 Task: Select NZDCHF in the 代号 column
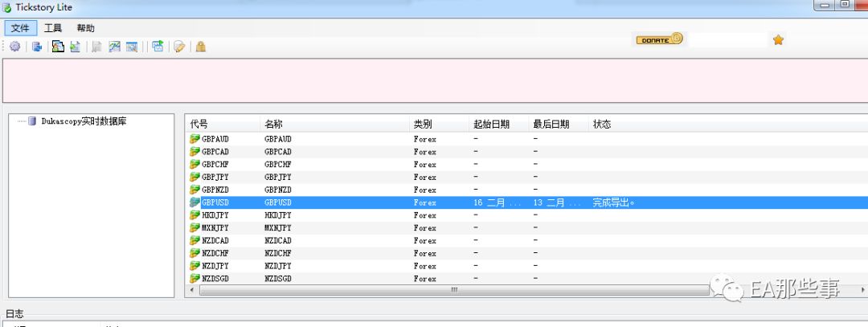[215, 254]
